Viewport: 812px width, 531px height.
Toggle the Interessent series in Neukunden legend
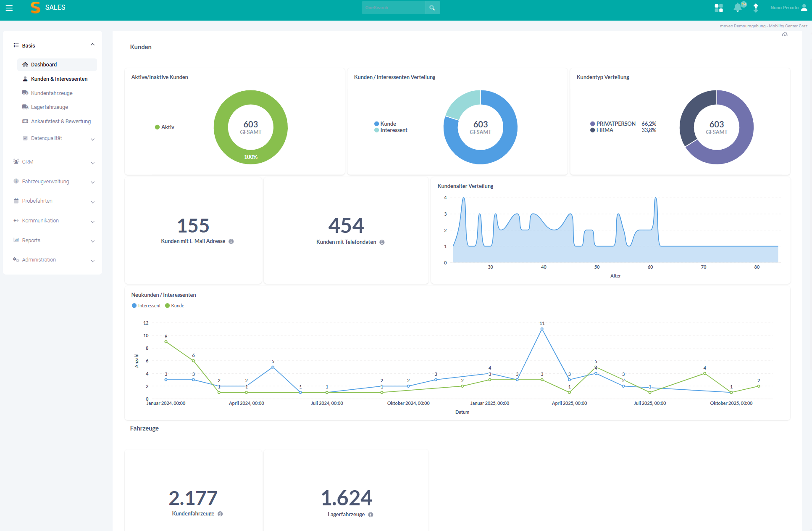[x=146, y=306]
